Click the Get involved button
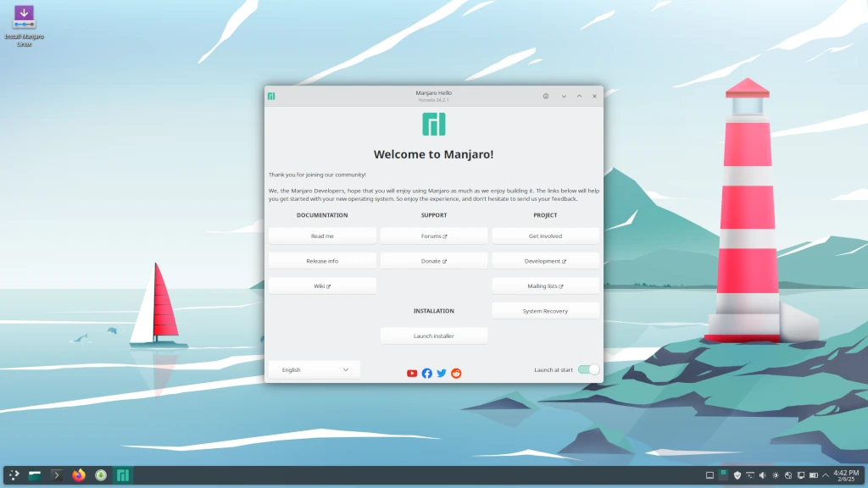The image size is (868, 488). click(x=545, y=236)
